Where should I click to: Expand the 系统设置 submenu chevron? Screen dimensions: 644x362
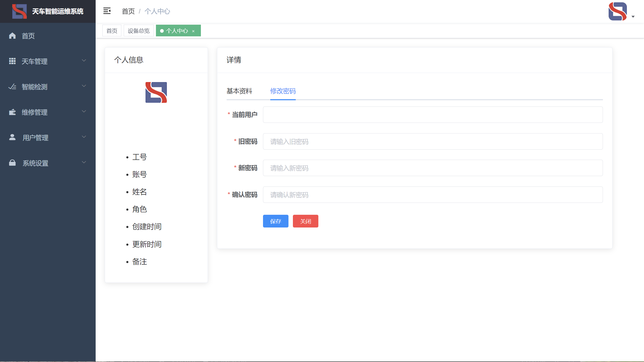(84, 162)
